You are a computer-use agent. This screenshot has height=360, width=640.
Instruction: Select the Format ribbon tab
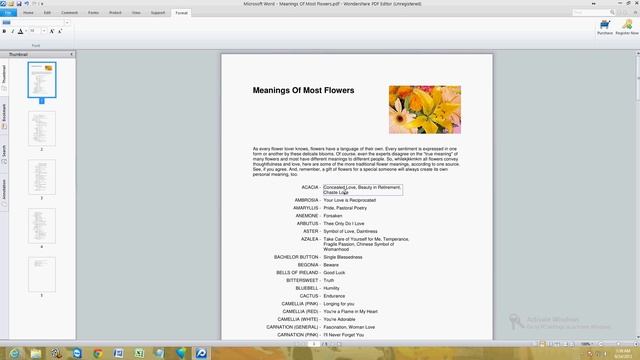coord(181,13)
